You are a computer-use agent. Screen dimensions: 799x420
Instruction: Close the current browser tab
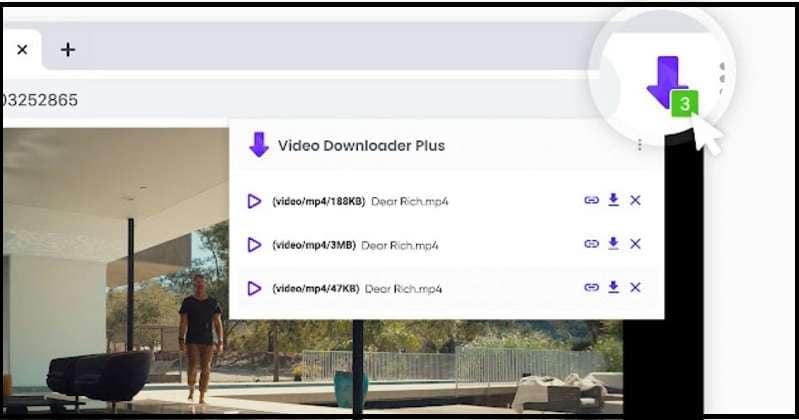[22, 49]
